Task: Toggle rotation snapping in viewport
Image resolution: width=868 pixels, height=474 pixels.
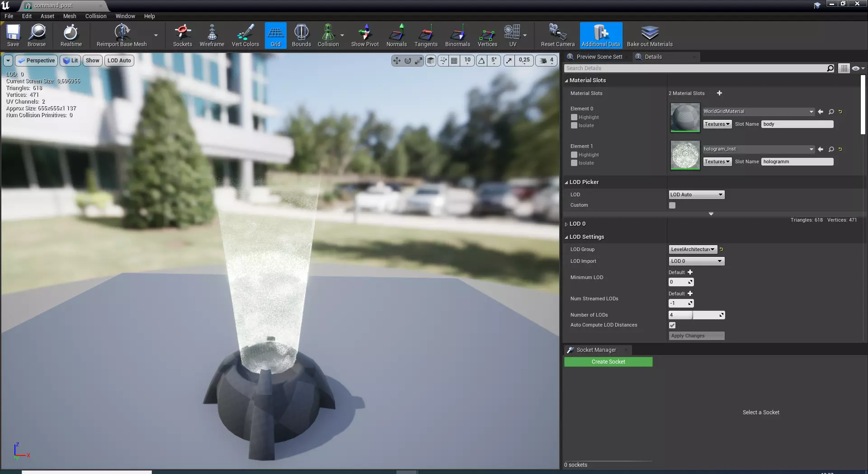Action: click(x=482, y=61)
